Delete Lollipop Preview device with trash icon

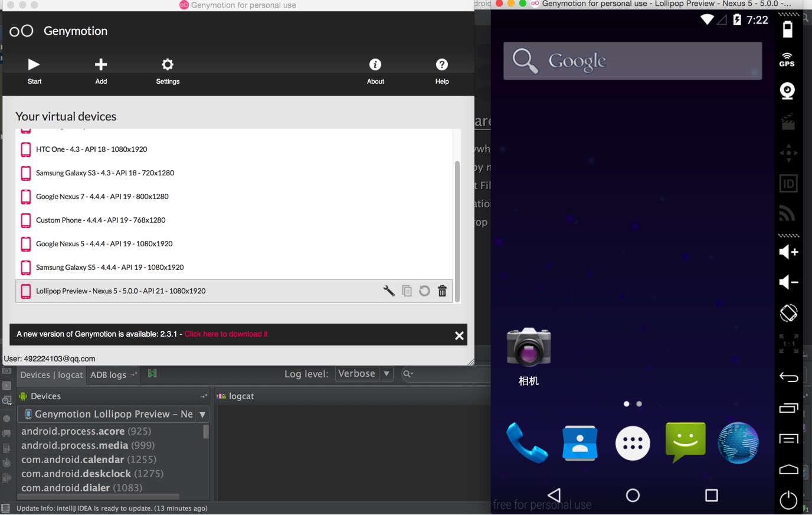[442, 291]
